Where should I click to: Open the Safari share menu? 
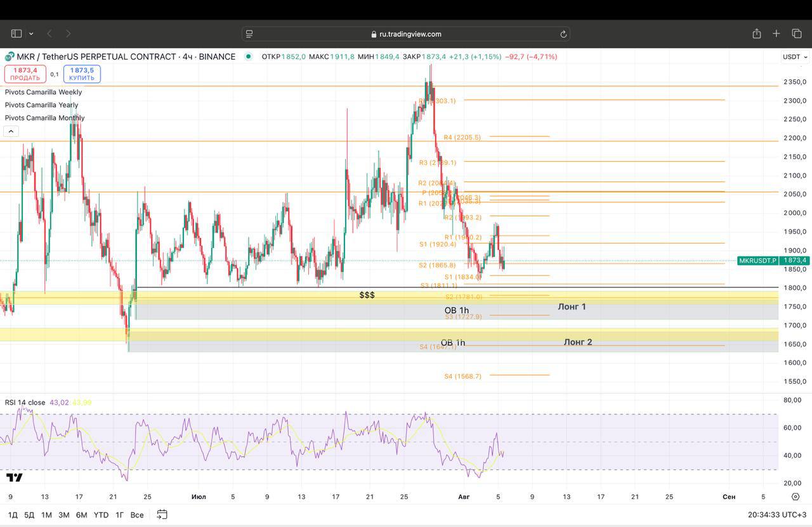click(756, 34)
